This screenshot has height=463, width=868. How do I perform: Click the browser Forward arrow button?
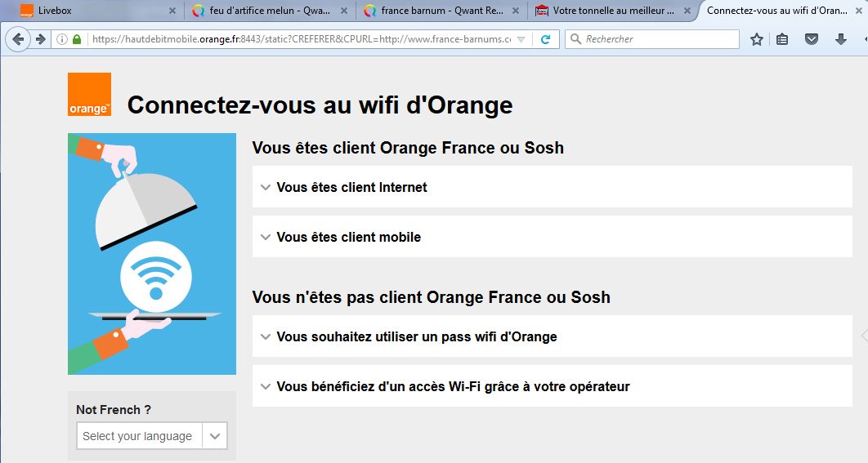(40, 39)
